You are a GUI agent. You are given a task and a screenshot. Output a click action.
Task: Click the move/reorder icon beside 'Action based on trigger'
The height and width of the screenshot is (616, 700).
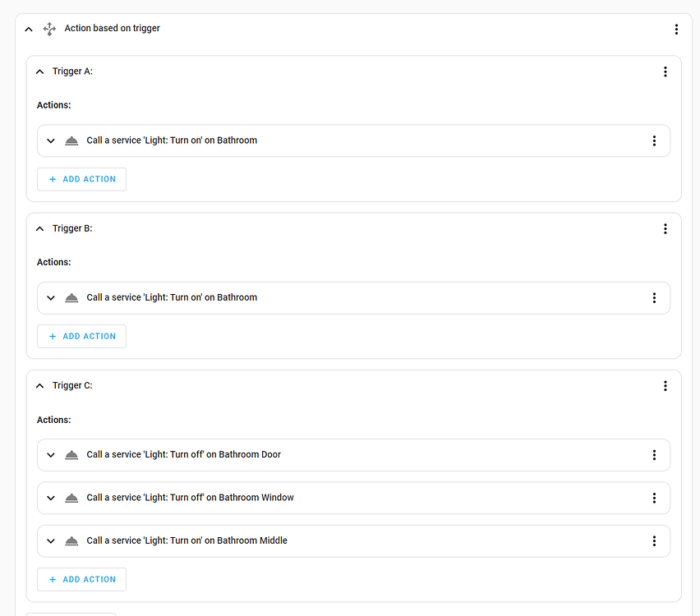(49, 28)
